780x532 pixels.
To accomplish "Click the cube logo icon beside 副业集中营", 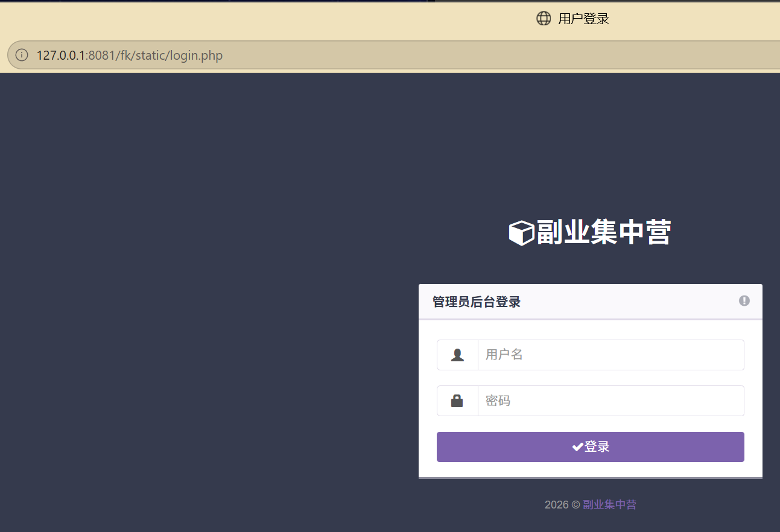I will click(521, 233).
